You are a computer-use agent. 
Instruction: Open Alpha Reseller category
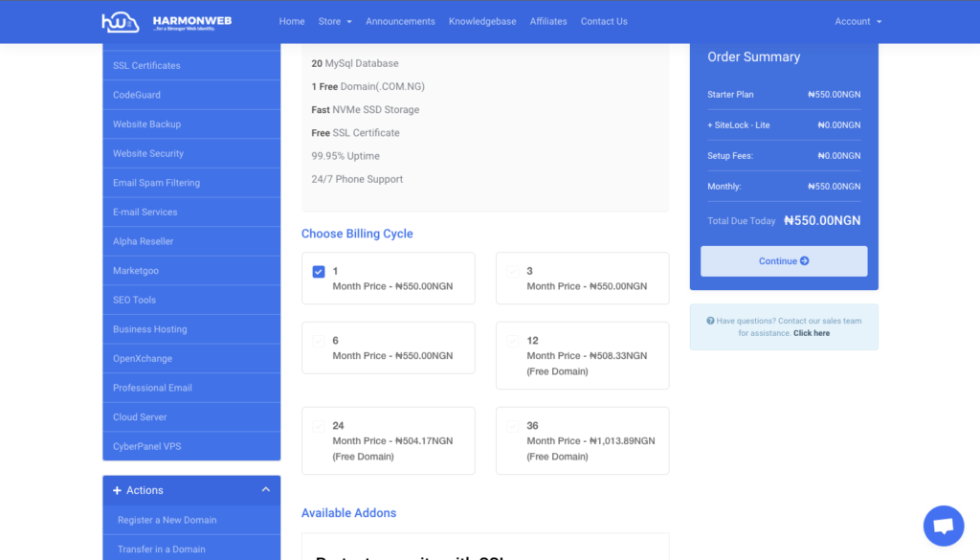(x=191, y=241)
